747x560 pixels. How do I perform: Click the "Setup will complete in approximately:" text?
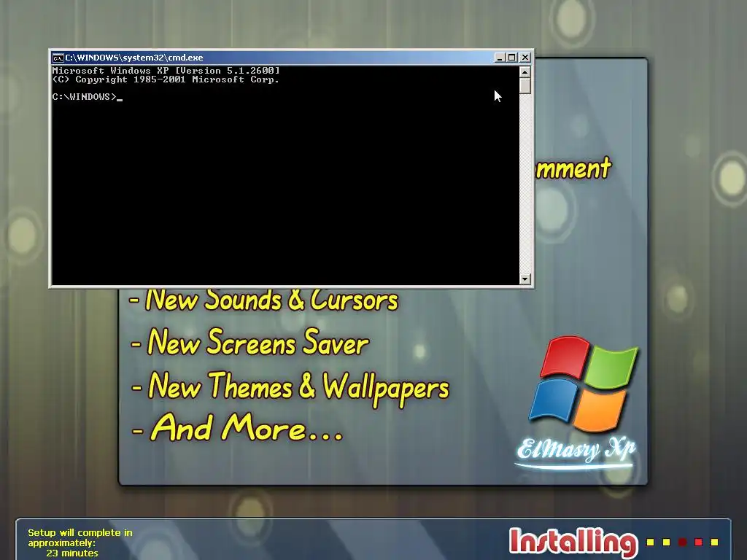80,537
